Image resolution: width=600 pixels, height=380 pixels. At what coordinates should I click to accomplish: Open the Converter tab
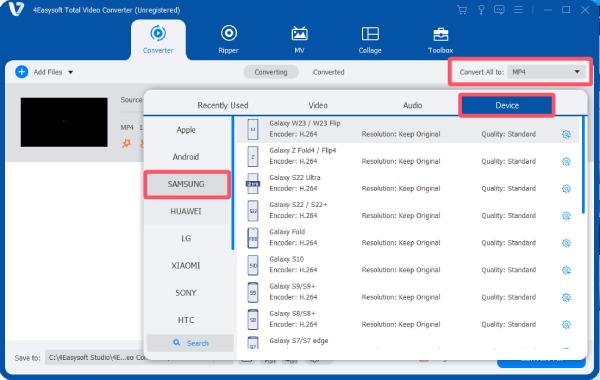pyautogui.click(x=158, y=39)
